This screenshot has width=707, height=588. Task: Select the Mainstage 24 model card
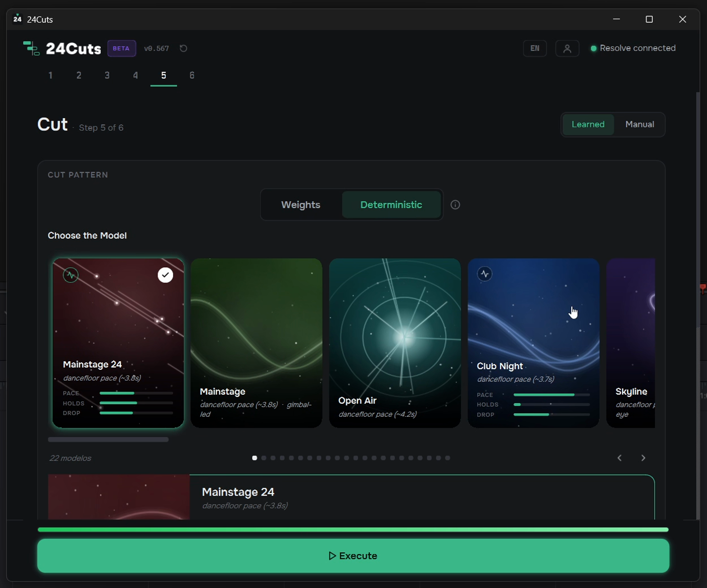pos(118,344)
